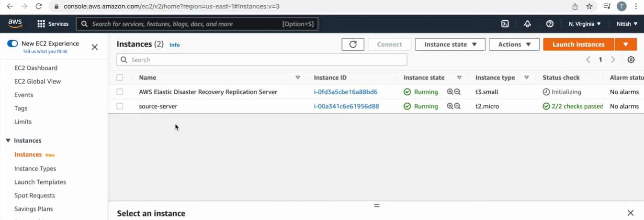Click Tell us what you think link
Image resolution: width=644 pixels, height=220 pixels.
click(45, 51)
